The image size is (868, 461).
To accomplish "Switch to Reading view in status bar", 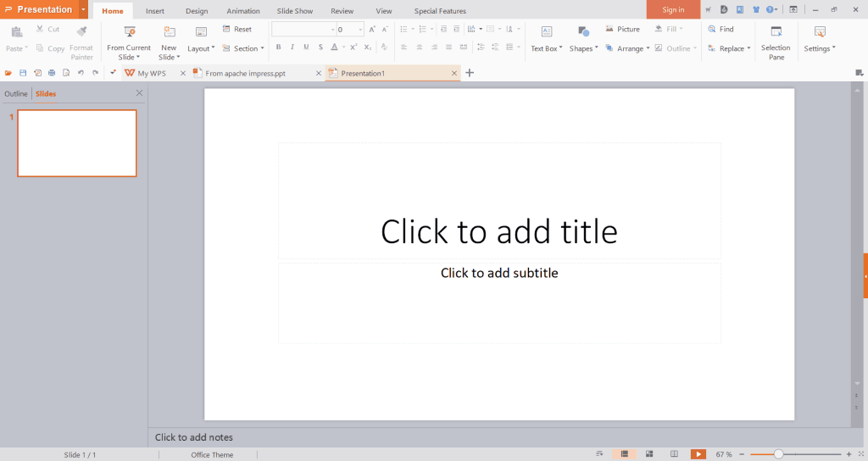I will click(x=674, y=454).
